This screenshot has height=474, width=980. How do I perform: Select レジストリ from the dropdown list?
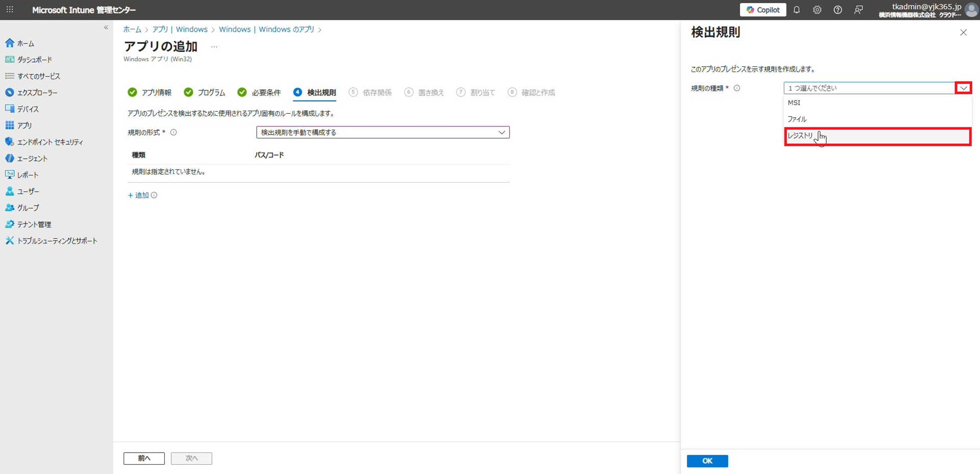[877, 136]
